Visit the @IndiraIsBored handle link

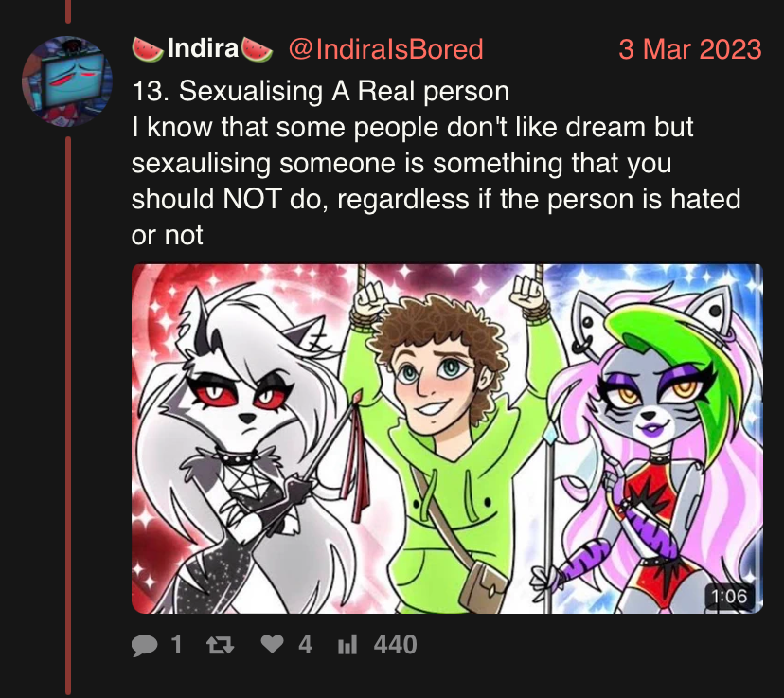click(x=385, y=49)
